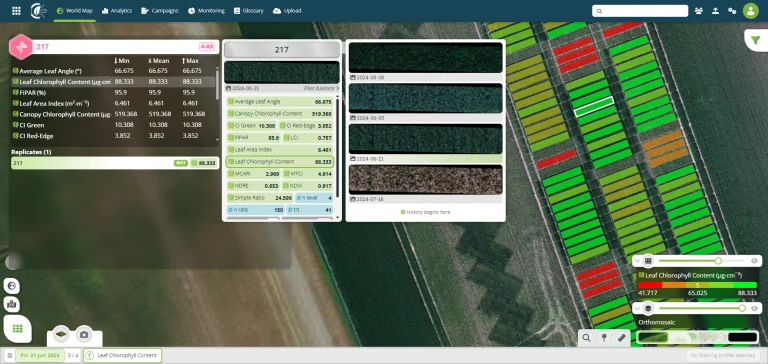This screenshot has width=768, height=364.
Task: Open the calendar icon in the status bar
Action: tap(10, 356)
